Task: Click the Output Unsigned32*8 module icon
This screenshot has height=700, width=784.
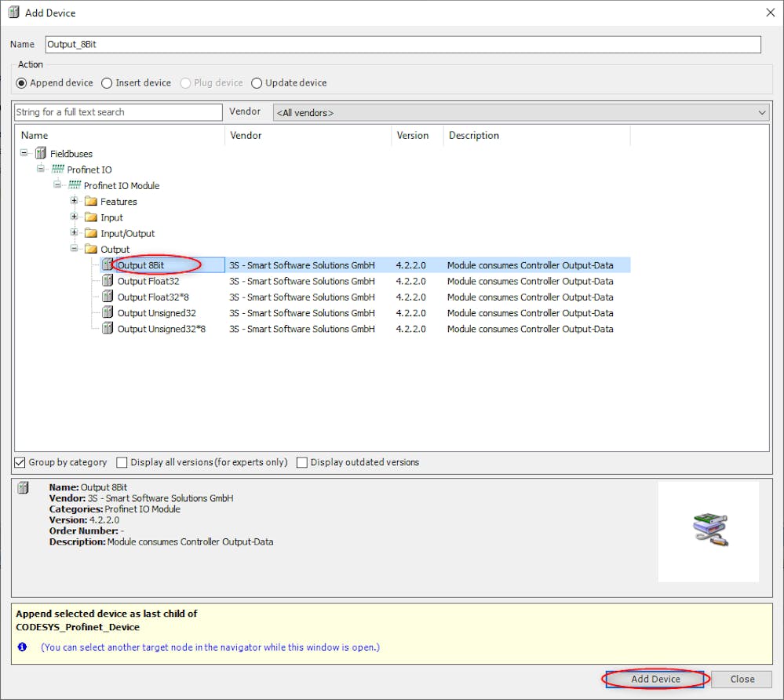Action: 108,329
